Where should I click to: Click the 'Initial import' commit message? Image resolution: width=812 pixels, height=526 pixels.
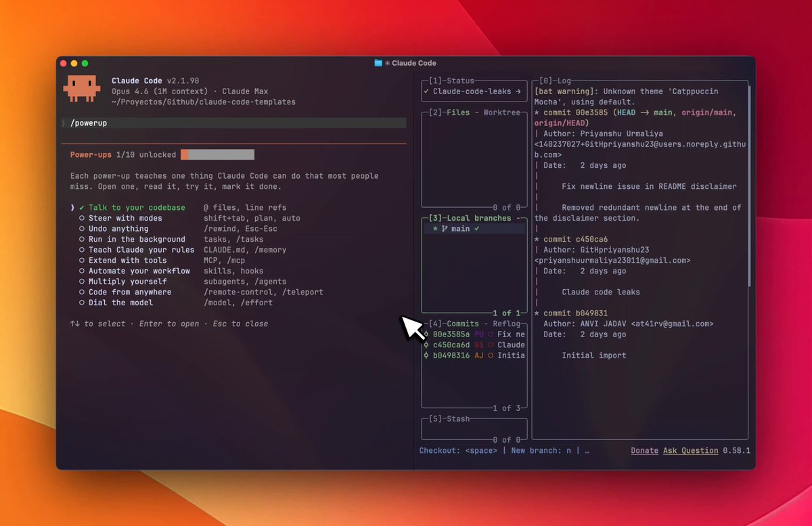(x=594, y=355)
